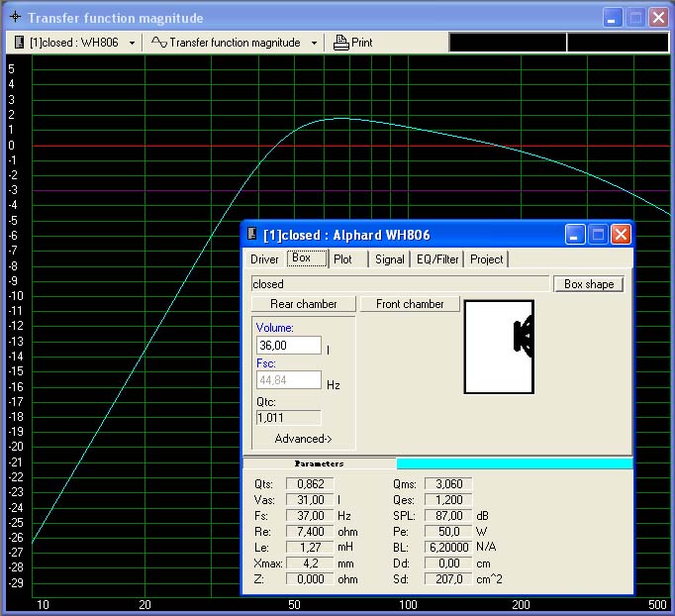Viewport: 675px width, 616px height.
Task: Click the transfer function curve icon
Action: (x=158, y=43)
